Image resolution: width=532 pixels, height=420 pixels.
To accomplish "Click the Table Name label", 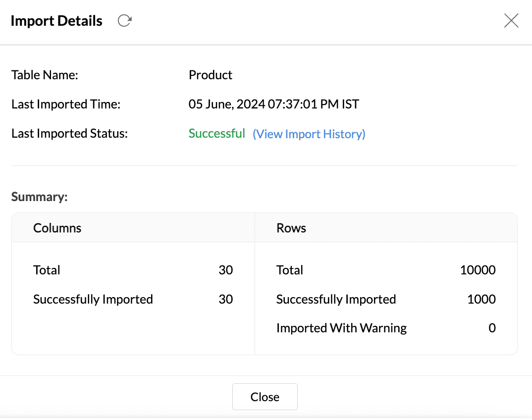I will (x=45, y=75).
